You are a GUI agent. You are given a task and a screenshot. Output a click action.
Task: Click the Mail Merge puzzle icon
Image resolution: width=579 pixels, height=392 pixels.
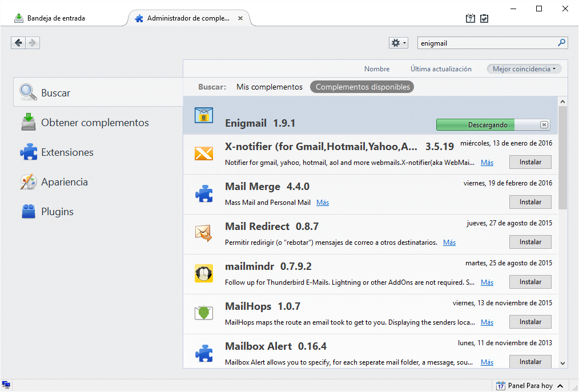(204, 193)
